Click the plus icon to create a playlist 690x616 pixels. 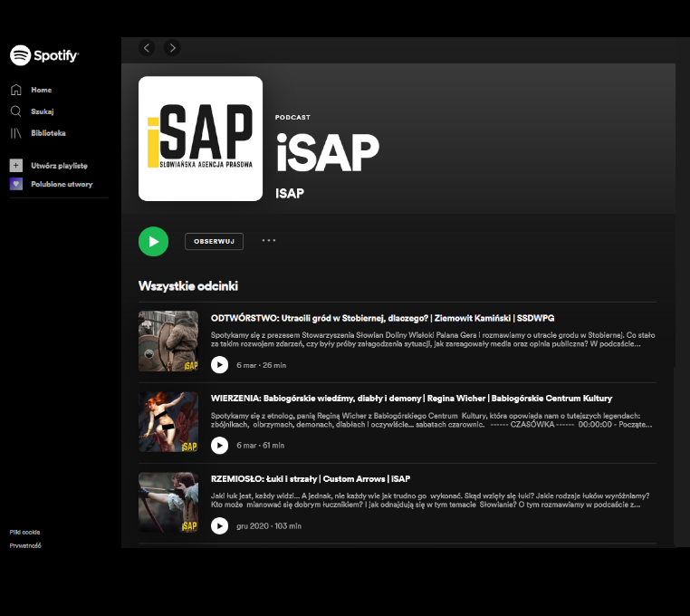click(15, 166)
